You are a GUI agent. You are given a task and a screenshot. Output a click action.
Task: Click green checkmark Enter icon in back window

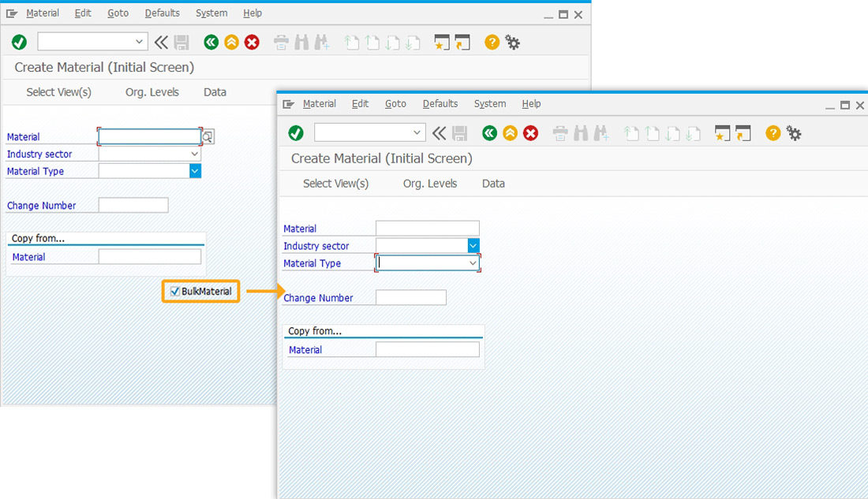20,42
